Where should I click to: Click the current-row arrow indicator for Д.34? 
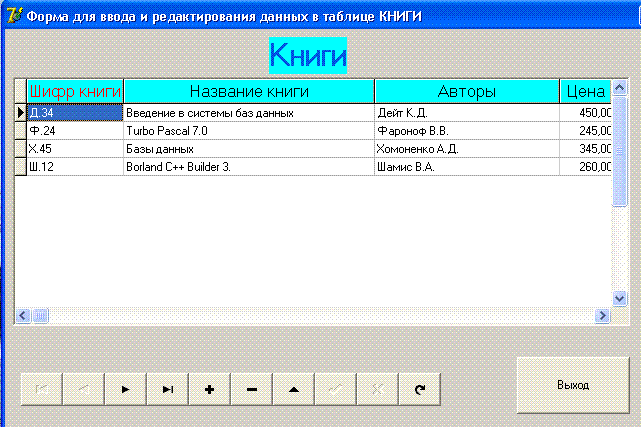(x=20, y=113)
